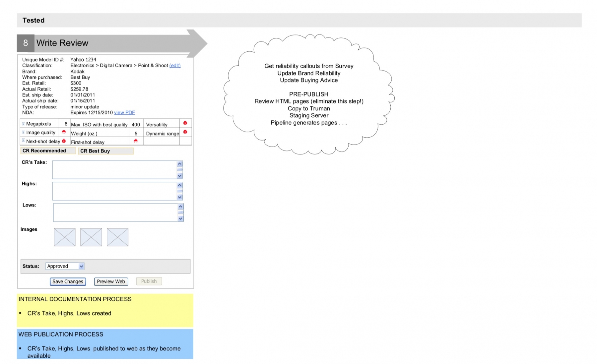Select the first image placeholder thumbnail
Screen dimensions: 597x364
[x=65, y=237]
